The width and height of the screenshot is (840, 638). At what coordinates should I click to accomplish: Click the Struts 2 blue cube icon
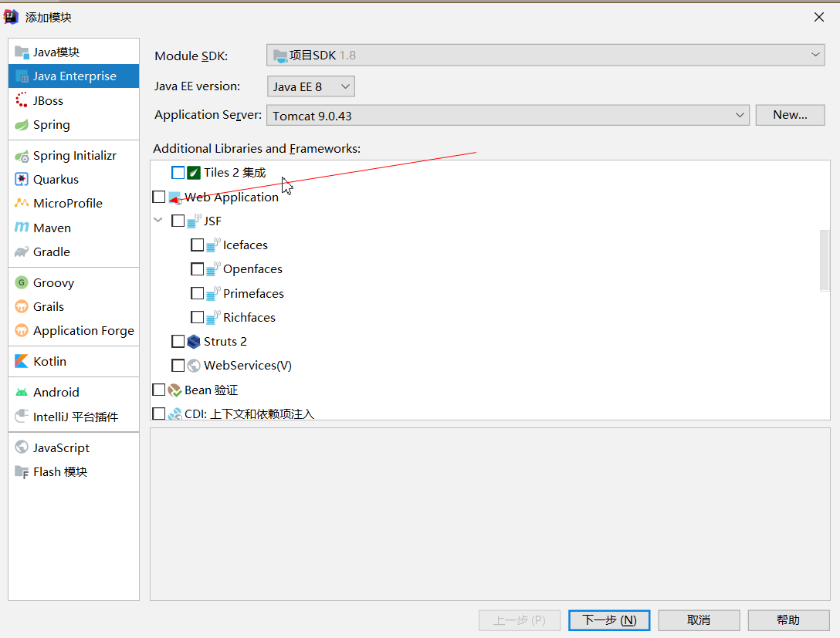tap(193, 342)
